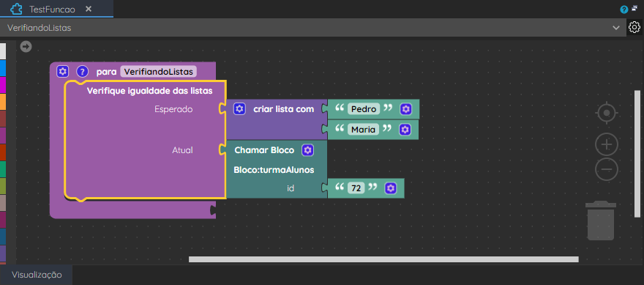Zoom out with the minus button
Screen dimensions: 644x285
[x=607, y=169]
